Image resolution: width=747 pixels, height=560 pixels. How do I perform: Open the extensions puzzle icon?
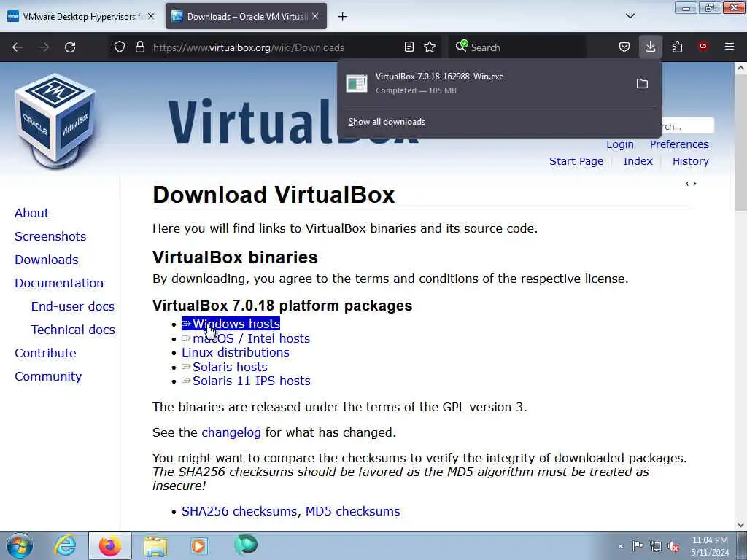click(x=677, y=47)
